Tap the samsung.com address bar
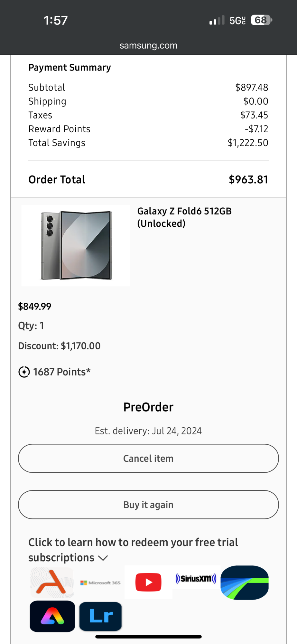Screen dimensions: 297x644 coord(148,45)
